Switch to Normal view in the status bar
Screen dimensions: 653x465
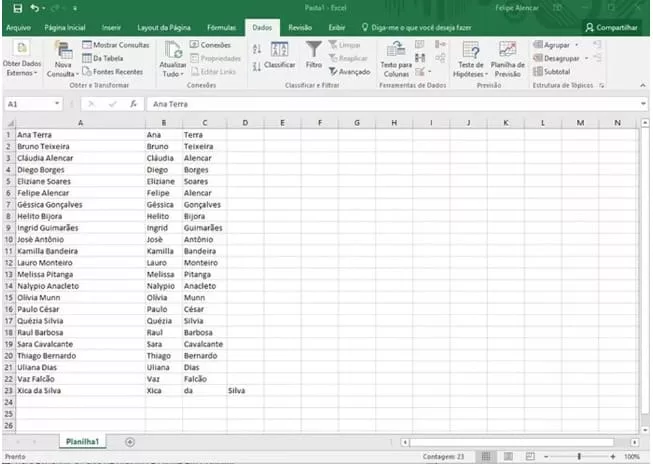click(486, 457)
